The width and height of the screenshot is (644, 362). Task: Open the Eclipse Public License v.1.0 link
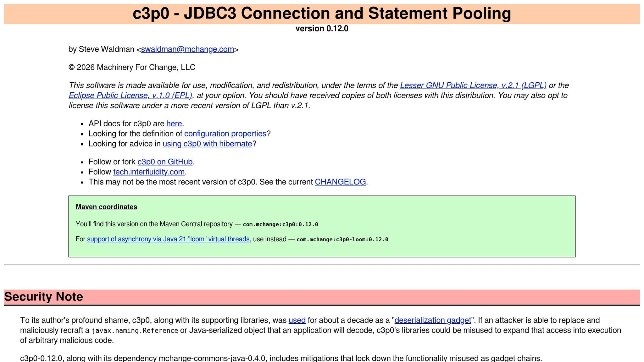point(130,96)
